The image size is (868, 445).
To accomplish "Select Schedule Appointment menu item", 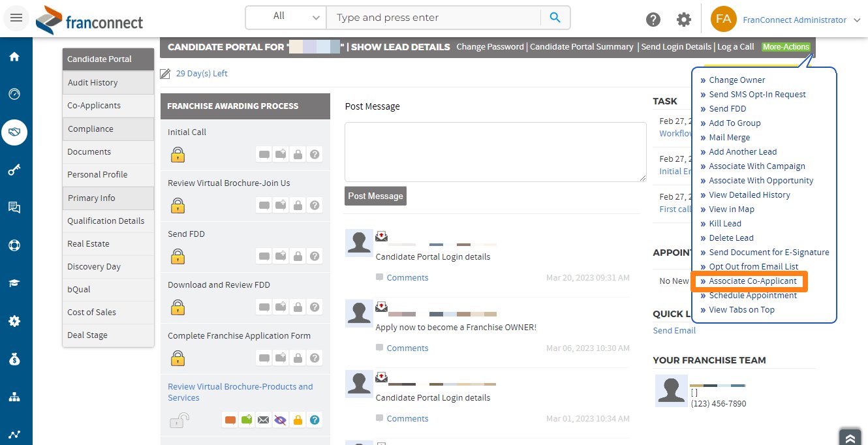I will point(752,296).
